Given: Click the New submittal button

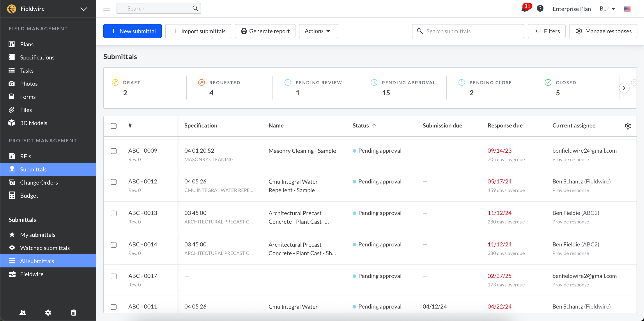Looking at the screenshot, I should 132,31.
